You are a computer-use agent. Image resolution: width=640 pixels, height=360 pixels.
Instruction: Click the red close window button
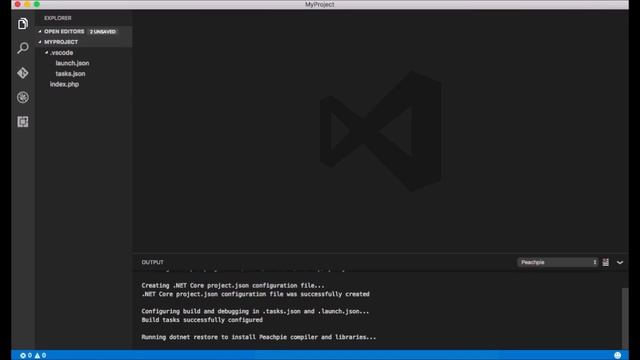pos(18,4)
